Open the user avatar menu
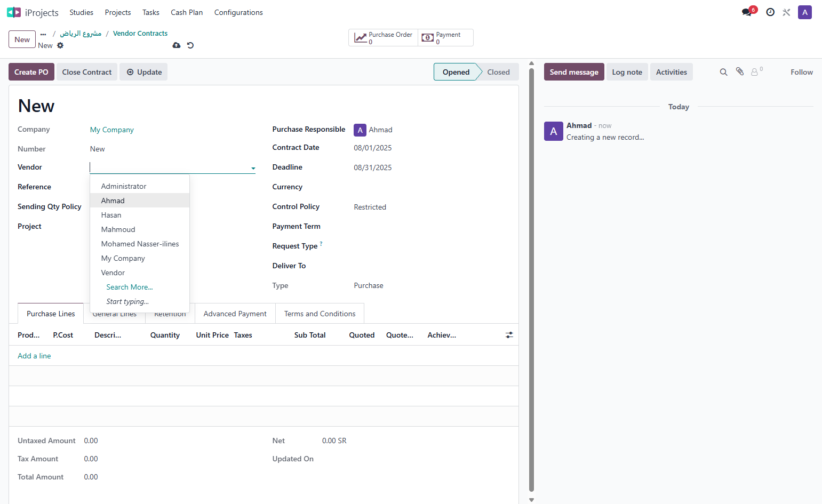Screen dimensions: 822x504 (x=805, y=12)
